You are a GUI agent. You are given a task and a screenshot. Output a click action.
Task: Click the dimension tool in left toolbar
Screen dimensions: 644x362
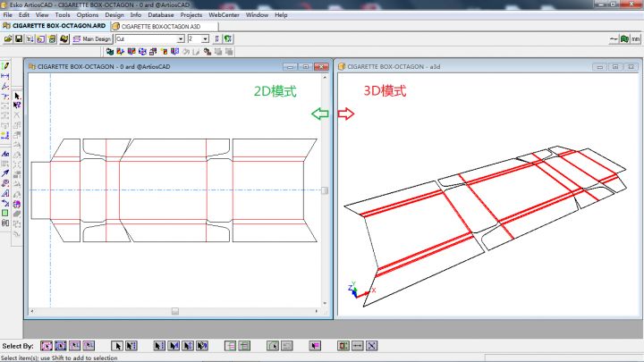pyautogui.click(x=5, y=76)
